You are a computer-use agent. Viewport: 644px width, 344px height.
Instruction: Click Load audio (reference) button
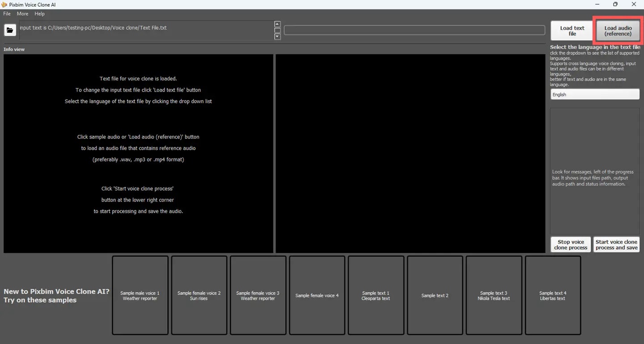click(618, 31)
